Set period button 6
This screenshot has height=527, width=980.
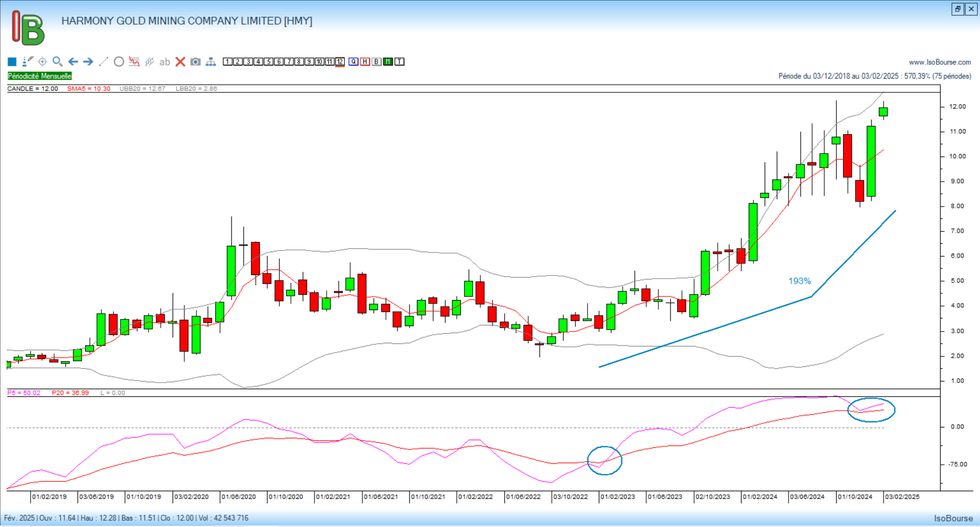279,62
